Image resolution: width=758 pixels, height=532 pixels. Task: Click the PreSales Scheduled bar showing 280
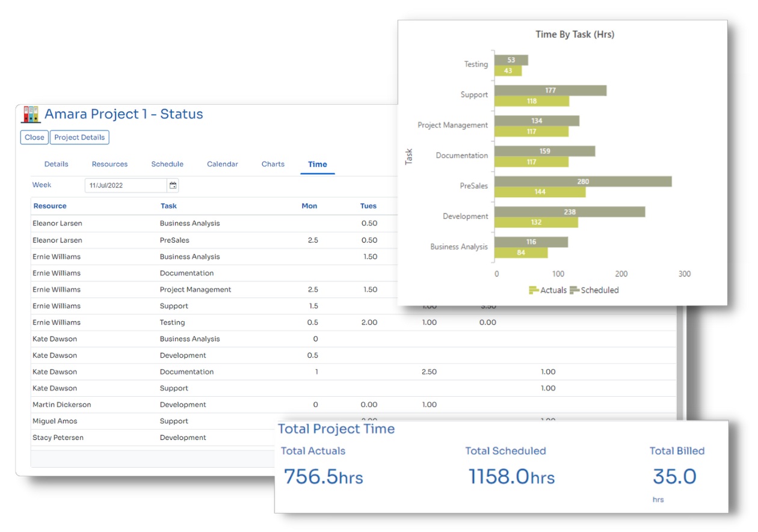[583, 182]
